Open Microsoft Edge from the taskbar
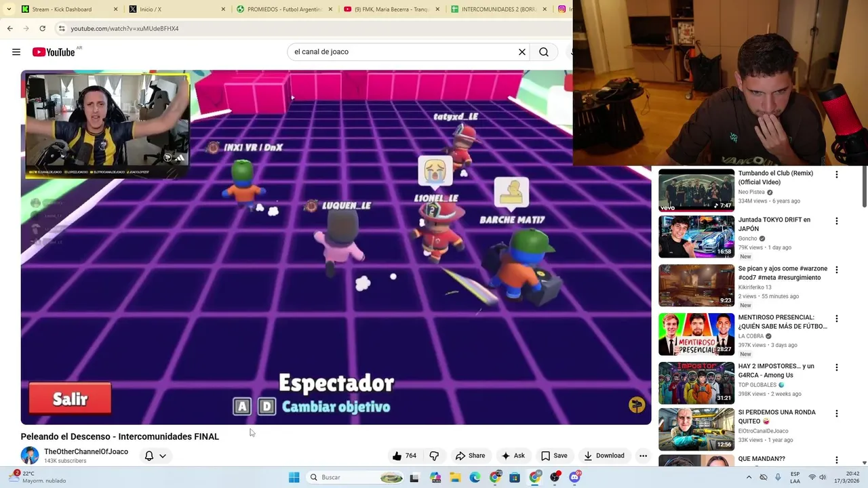This screenshot has width=868, height=488. point(475,477)
